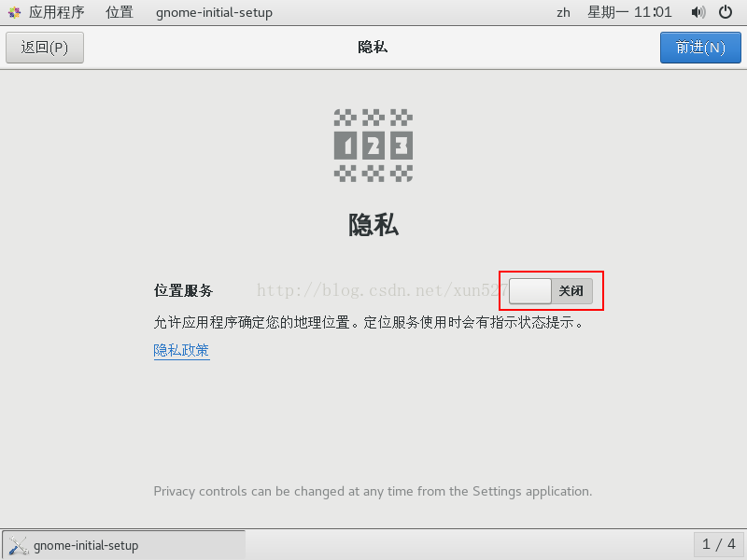Click the 123 privacy graphic icon
This screenshot has width=747, height=560.
coord(373,146)
